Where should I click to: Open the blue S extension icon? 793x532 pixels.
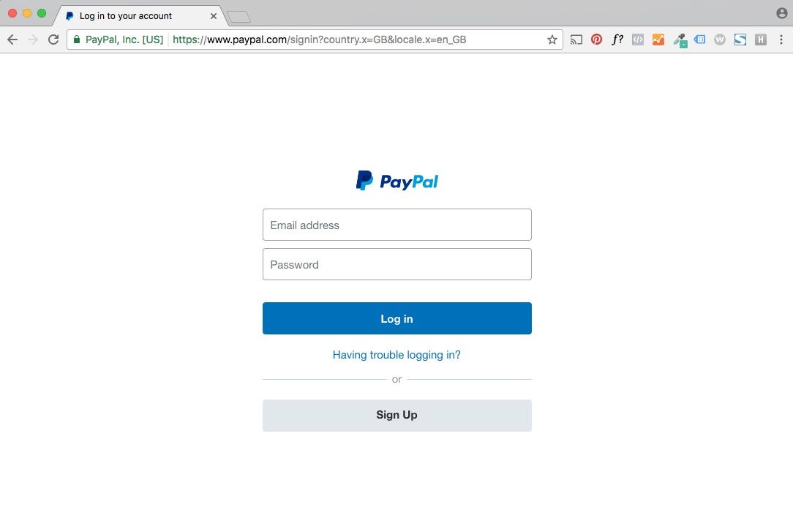(x=740, y=40)
